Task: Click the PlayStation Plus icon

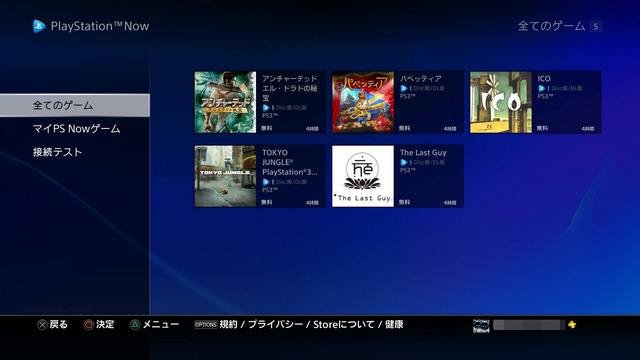Action: 572,325
